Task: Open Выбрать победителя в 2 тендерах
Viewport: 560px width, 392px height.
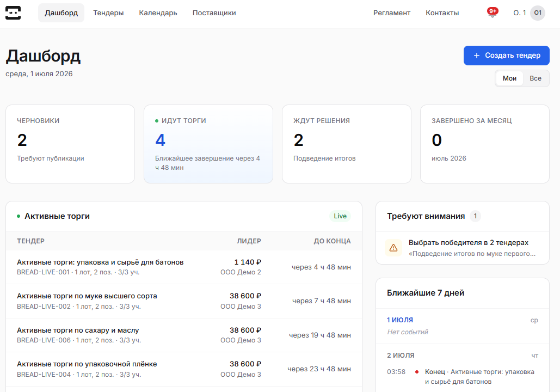Action: (x=463, y=248)
